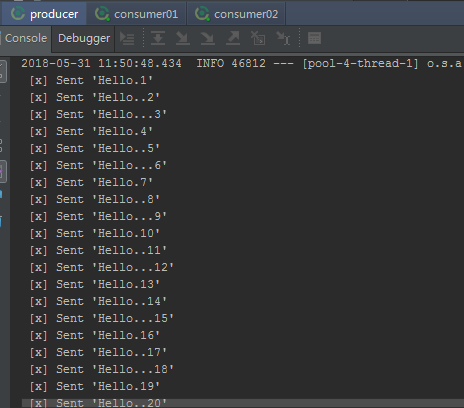
Task: Click the Drop Frame icon
Action: pos(258,38)
